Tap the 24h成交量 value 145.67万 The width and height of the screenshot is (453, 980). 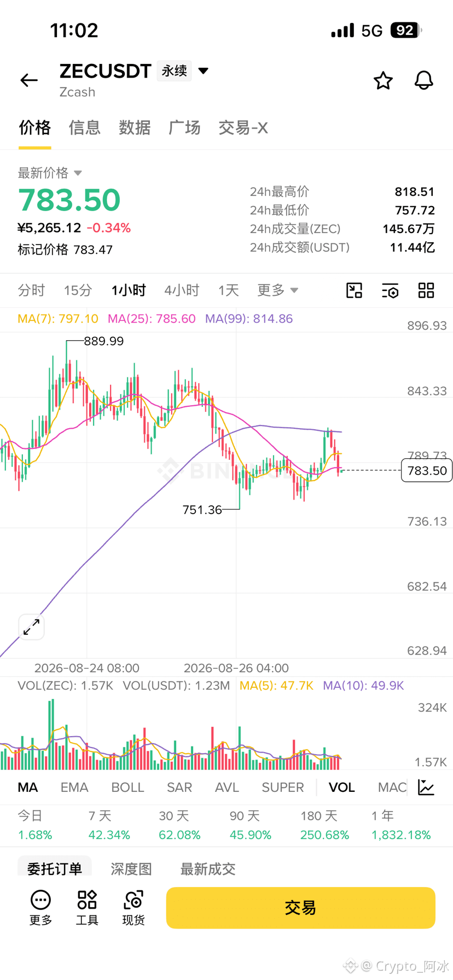(409, 229)
